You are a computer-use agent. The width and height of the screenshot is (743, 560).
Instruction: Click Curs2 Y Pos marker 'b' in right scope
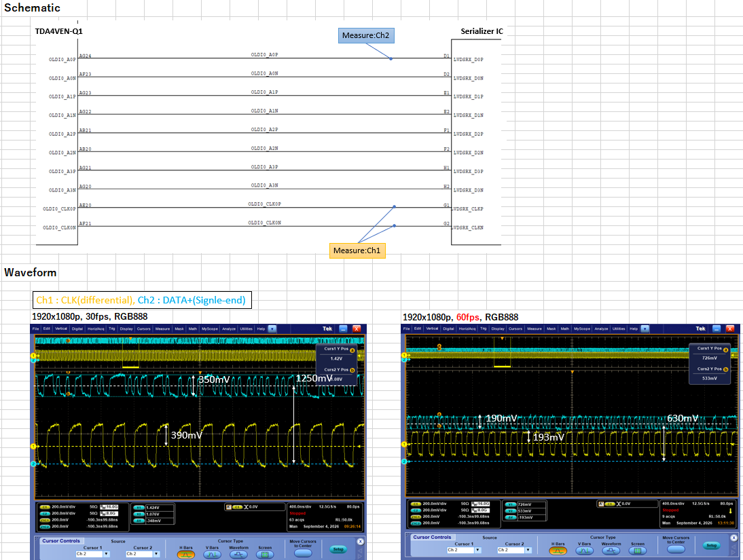[x=725, y=369]
